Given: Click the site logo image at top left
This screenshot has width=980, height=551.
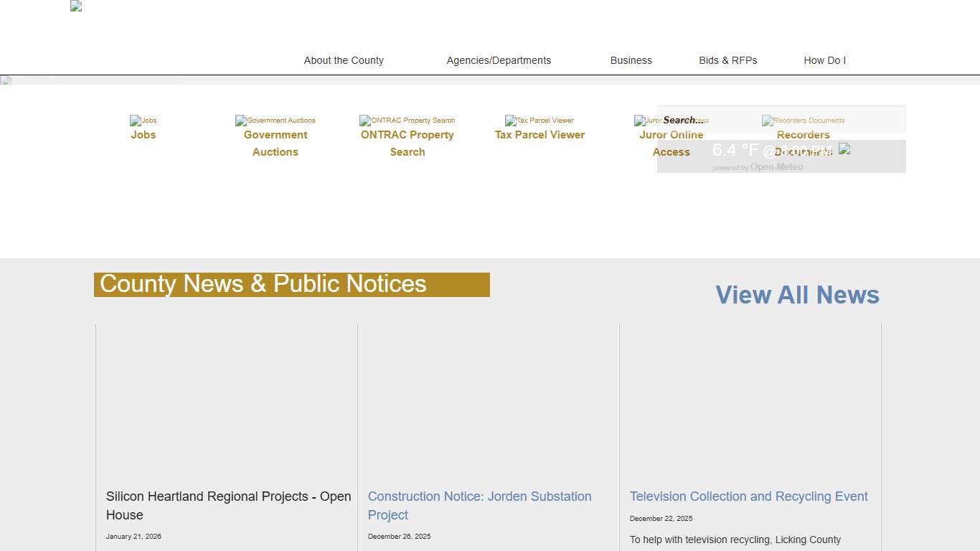Looking at the screenshot, I should [76, 6].
